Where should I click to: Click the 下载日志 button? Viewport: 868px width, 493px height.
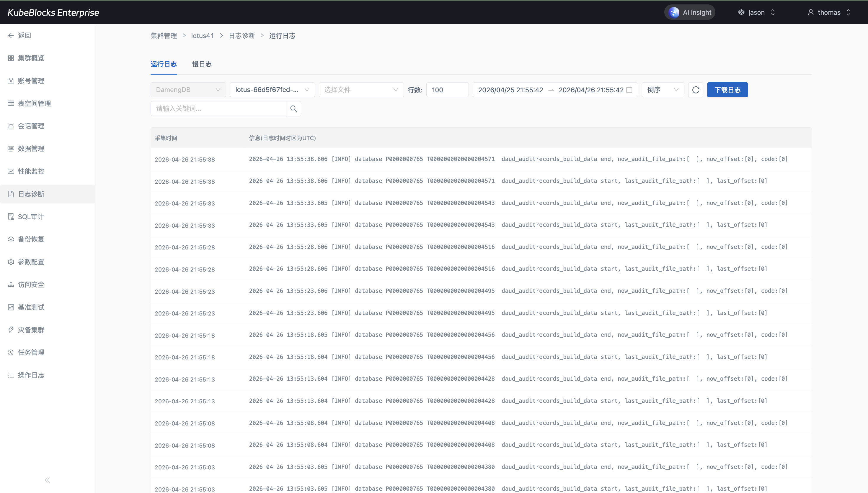727,90
